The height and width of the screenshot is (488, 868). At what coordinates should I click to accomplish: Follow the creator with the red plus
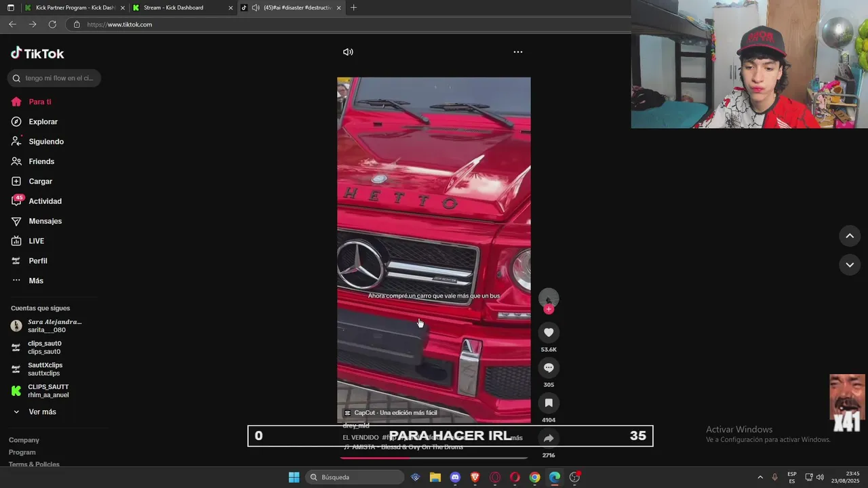(x=549, y=309)
